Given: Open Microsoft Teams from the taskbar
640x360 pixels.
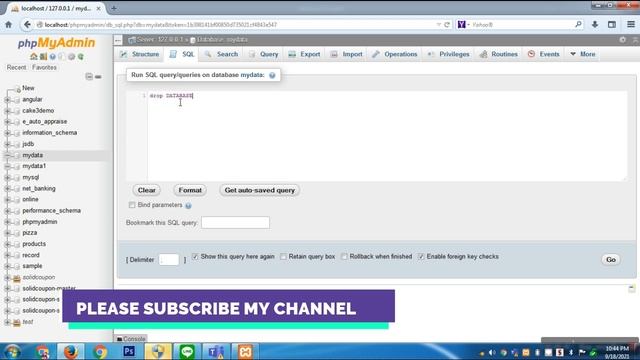Looking at the screenshot, I should point(216,351).
